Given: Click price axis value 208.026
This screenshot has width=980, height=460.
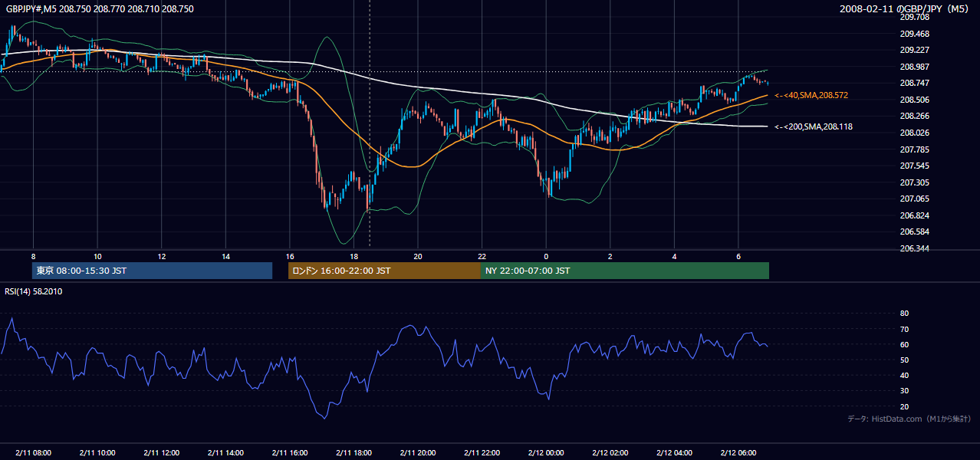Looking at the screenshot, I should [x=915, y=133].
